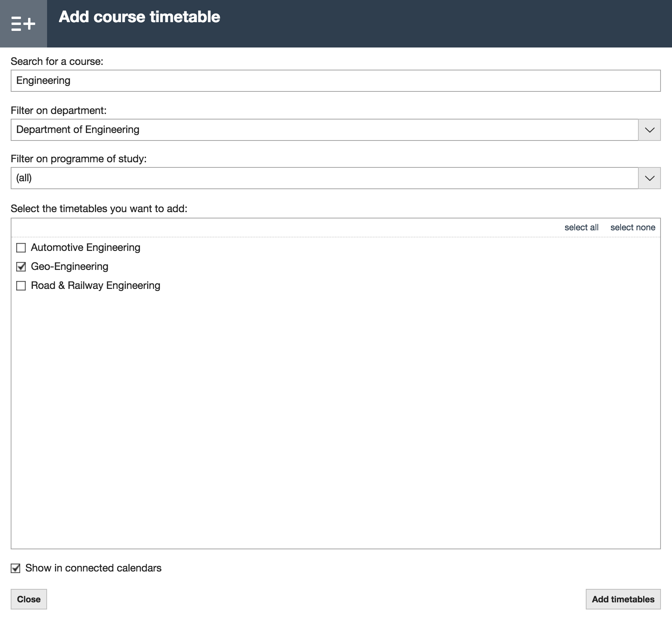This screenshot has width=672, height=617.
Task: Click the add timetable icon in header
Action: [23, 23]
